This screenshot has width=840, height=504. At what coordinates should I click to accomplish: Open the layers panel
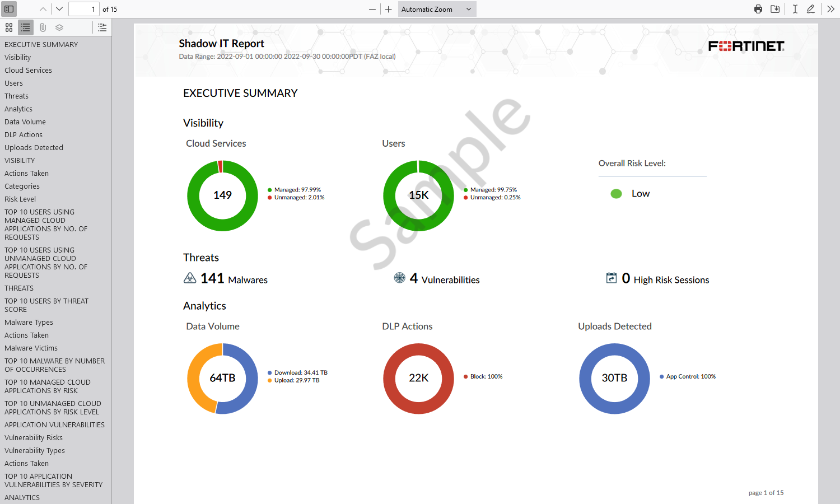tap(59, 27)
